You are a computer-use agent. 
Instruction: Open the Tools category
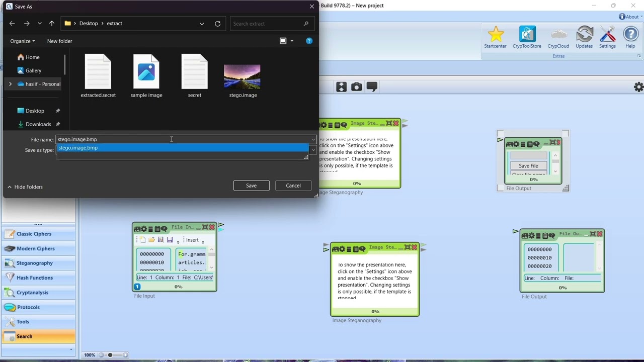click(39, 322)
